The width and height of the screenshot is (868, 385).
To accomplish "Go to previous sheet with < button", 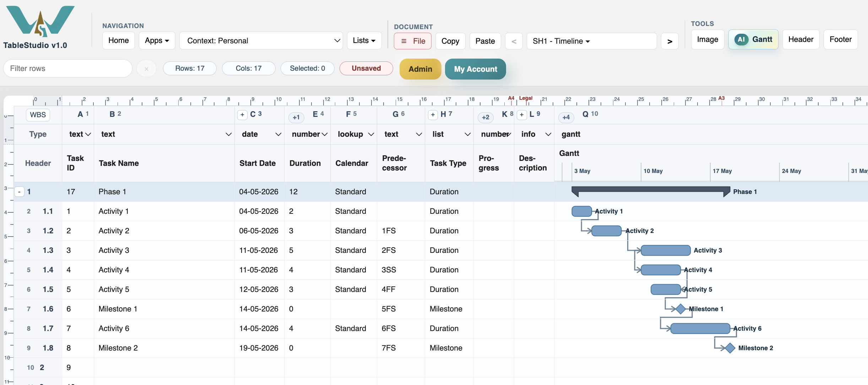I will [x=514, y=41].
